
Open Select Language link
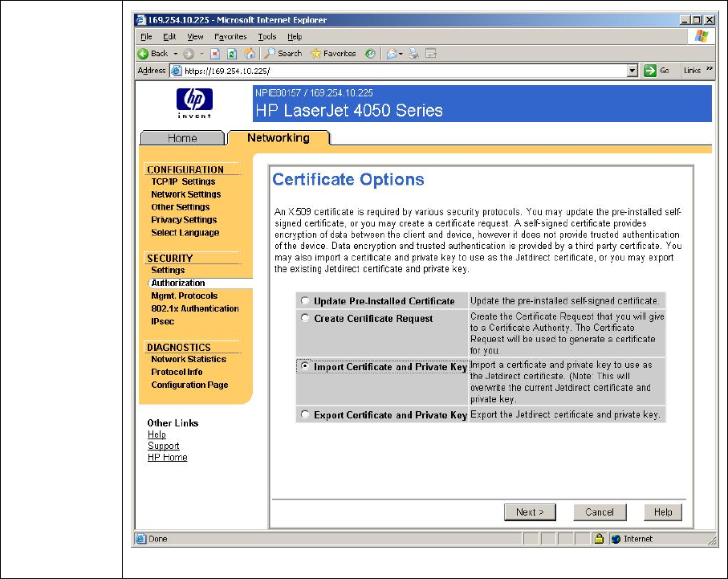[x=185, y=232]
